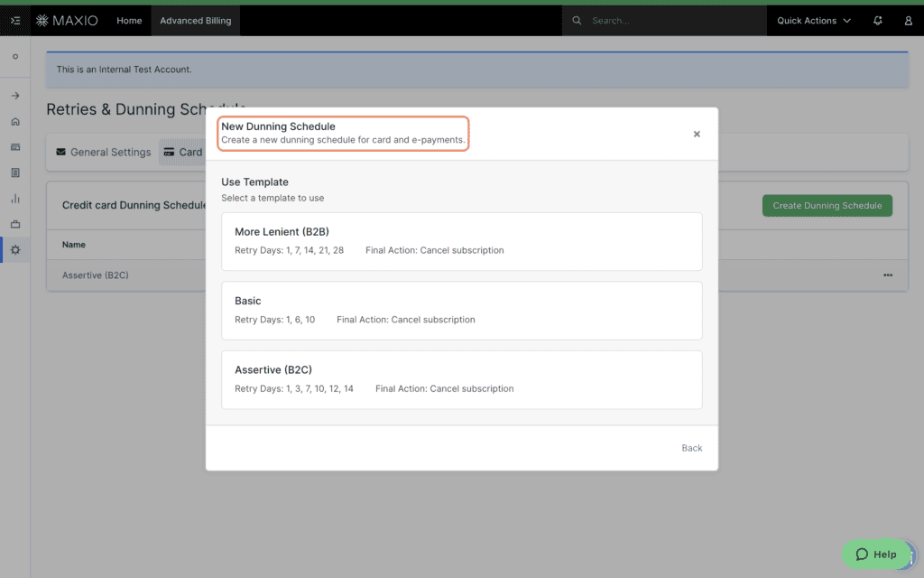
Task: Switch to the General Settings tab
Action: 103,152
